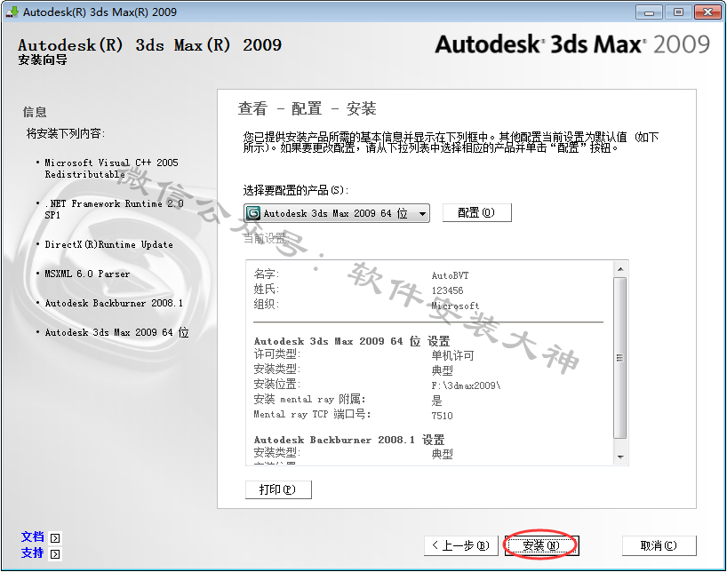
Task: Click the 打印(P) button
Action: pyautogui.click(x=278, y=489)
